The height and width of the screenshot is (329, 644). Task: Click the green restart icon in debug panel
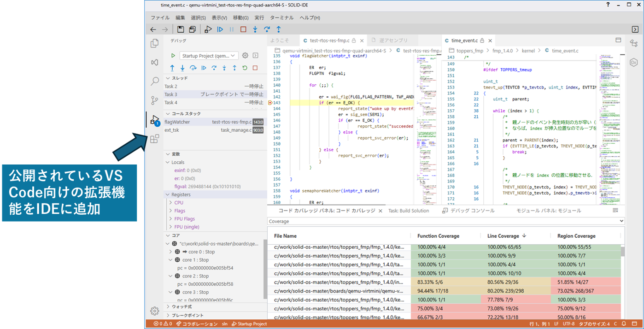click(x=245, y=68)
